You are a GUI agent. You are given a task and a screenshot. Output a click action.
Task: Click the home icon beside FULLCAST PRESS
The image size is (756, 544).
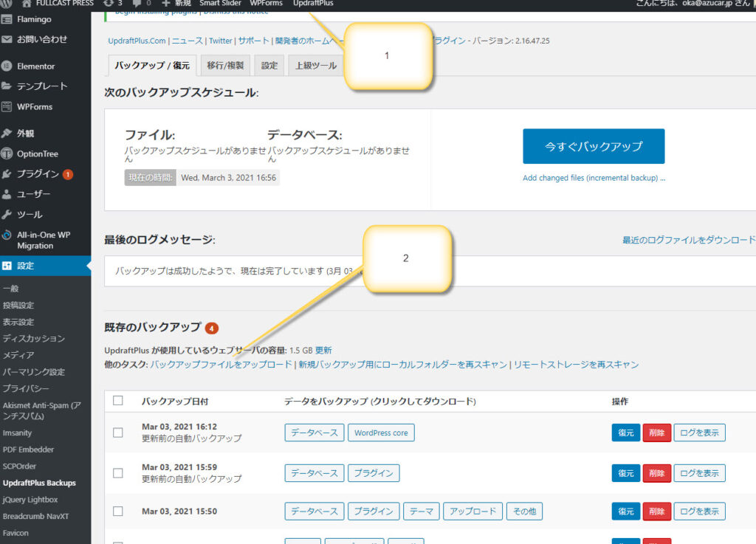27,4
